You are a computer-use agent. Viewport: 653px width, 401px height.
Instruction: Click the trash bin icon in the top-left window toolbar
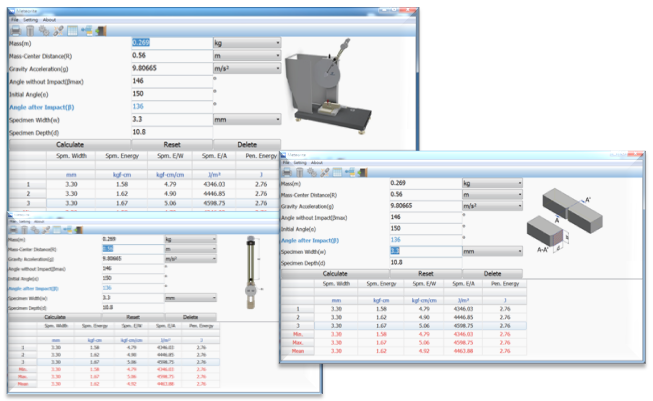click(x=29, y=31)
